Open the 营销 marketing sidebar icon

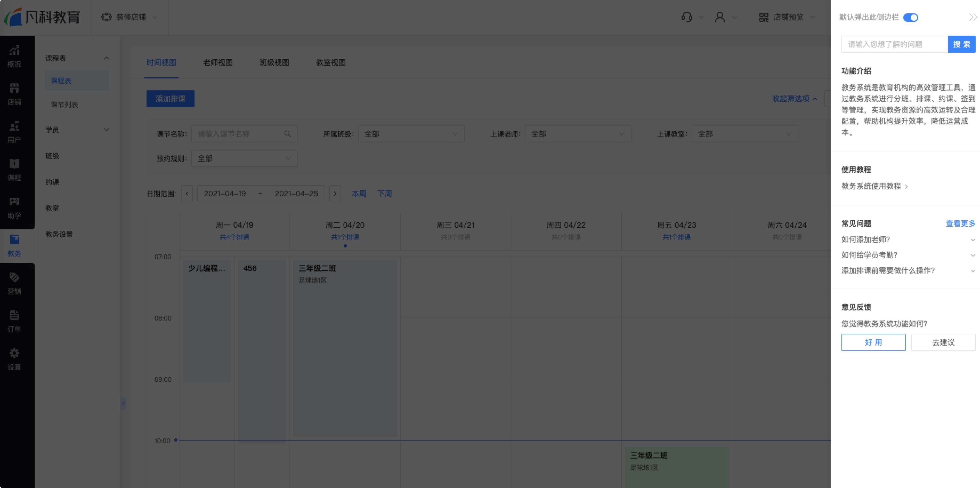click(14, 283)
